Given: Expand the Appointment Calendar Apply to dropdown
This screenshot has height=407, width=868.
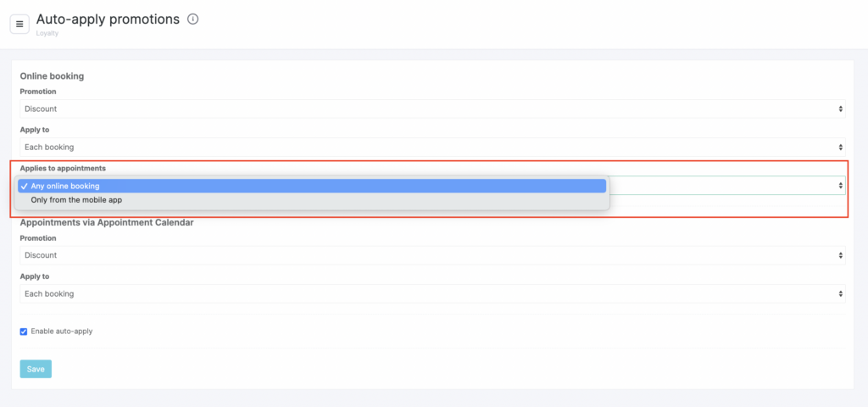Looking at the screenshot, I should click(x=432, y=293).
